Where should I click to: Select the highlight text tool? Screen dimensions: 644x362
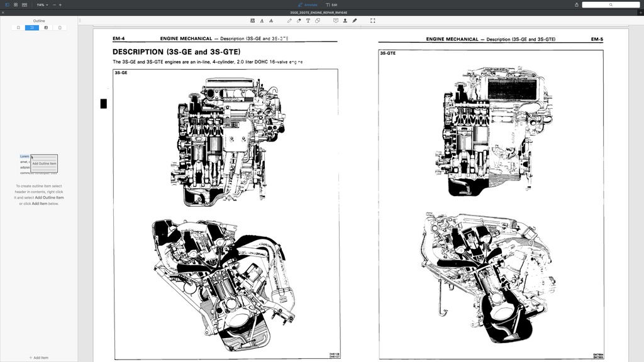253,21
